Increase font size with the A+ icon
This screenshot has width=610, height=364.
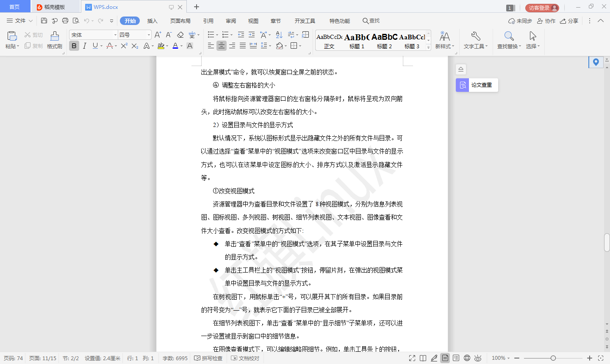point(158,35)
